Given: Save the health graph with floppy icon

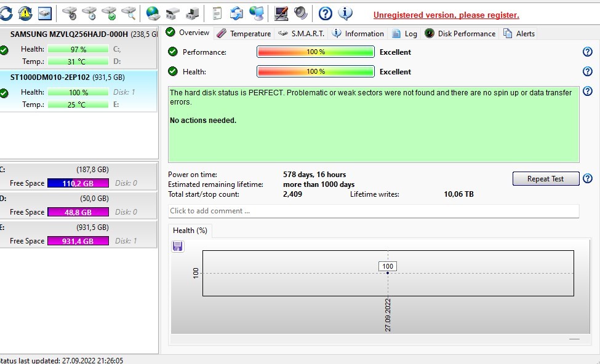Looking at the screenshot, I should pos(178,247).
